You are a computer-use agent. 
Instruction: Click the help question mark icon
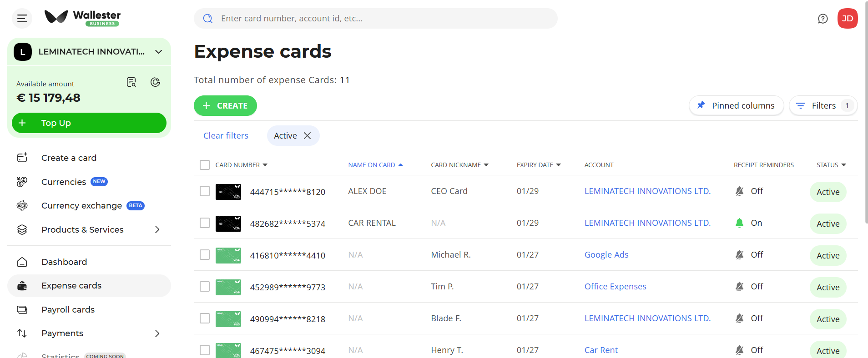(823, 19)
